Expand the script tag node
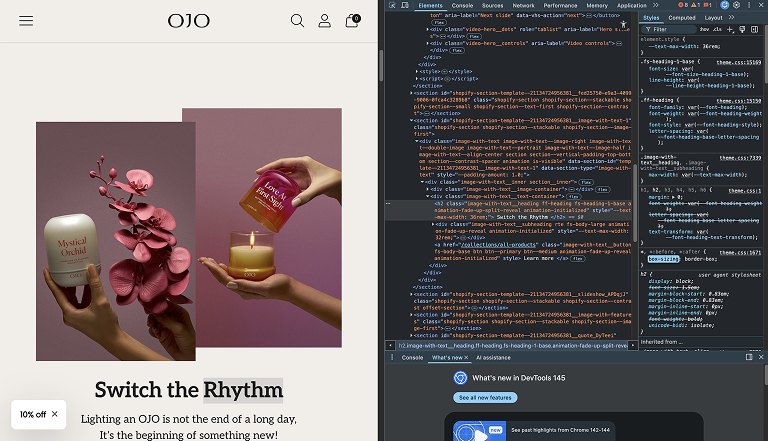768x441 pixels. [417, 78]
